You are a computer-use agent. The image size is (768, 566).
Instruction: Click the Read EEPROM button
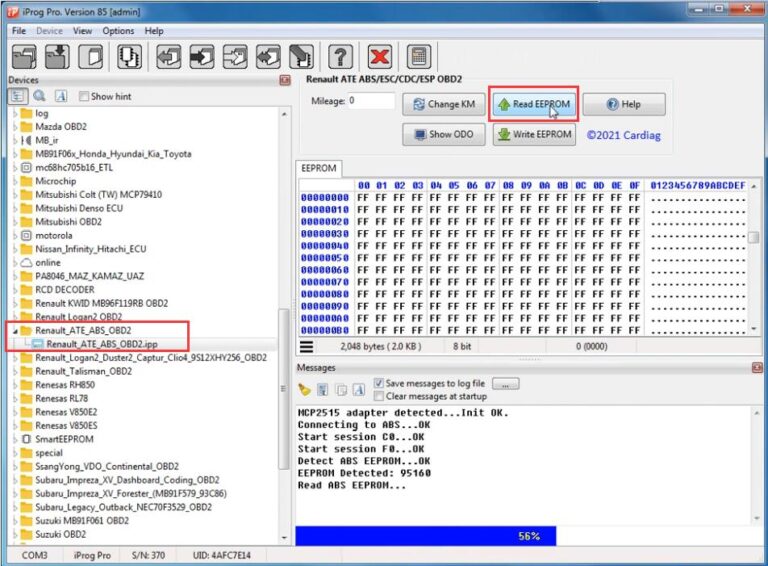coord(534,104)
